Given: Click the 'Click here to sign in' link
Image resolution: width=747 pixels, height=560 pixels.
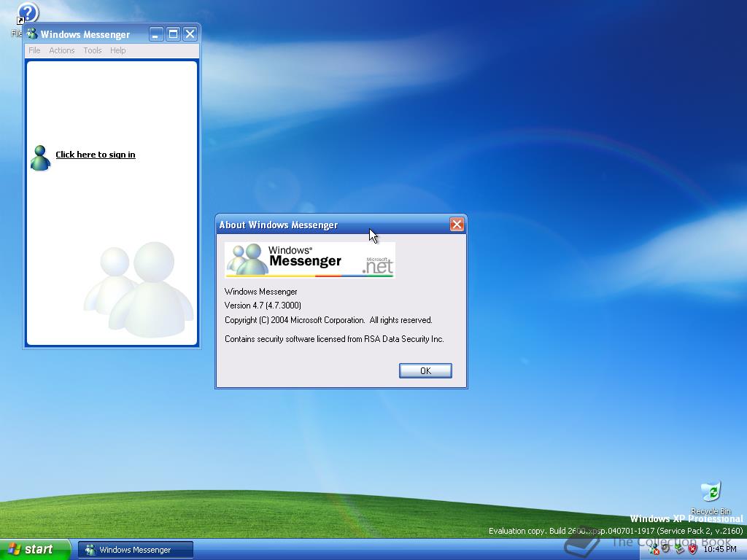Looking at the screenshot, I should 96,155.
